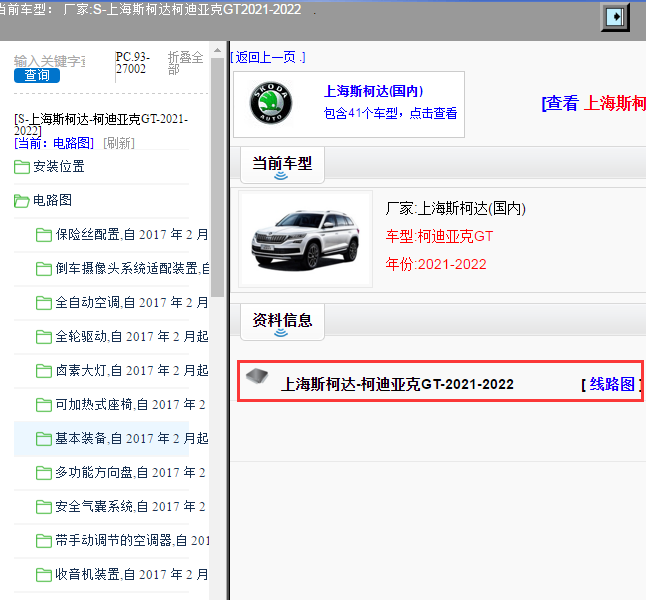Image resolution: width=646 pixels, height=600 pixels.
Task: Open 安全气囊系统 folder item
Action: tap(131, 506)
